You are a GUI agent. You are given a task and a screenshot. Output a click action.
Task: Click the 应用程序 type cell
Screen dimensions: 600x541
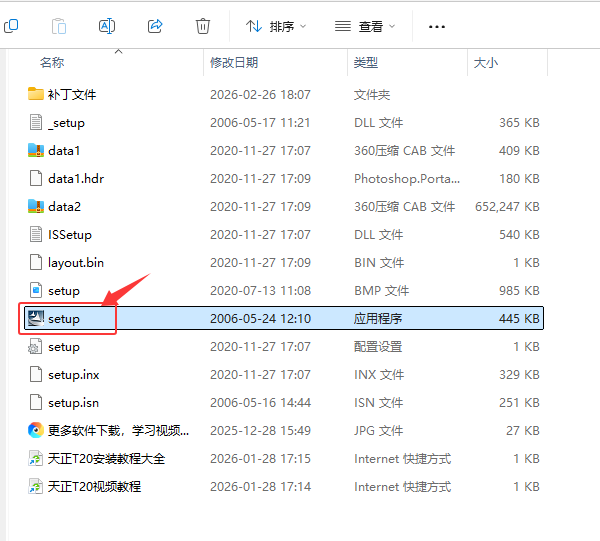pos(378,318)
